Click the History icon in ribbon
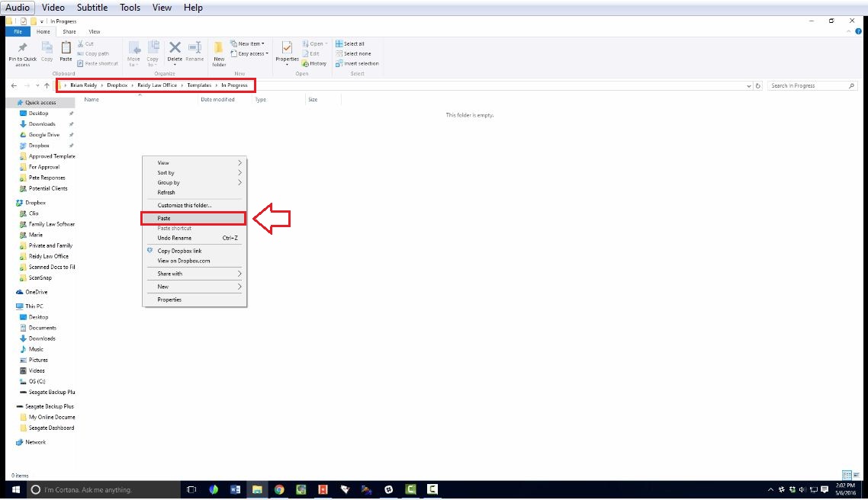 coord(314,63)
